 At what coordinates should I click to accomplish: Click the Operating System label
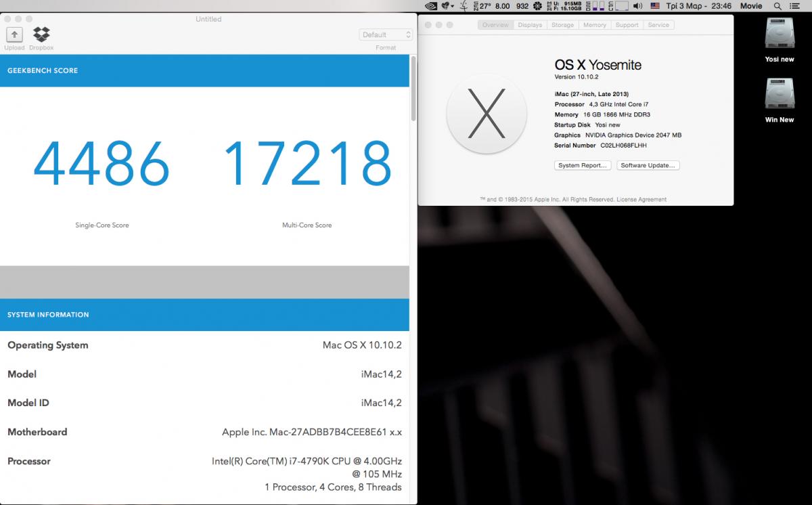coord(48,345)
